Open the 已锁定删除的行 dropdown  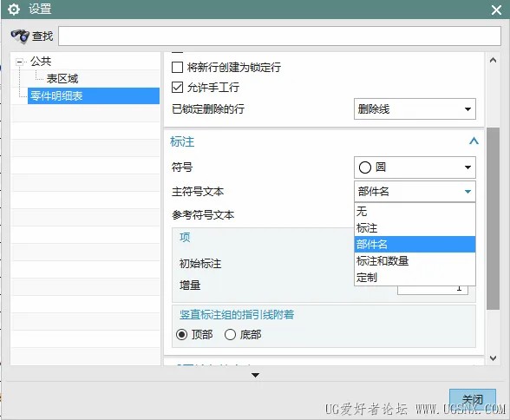coord(415,109)
